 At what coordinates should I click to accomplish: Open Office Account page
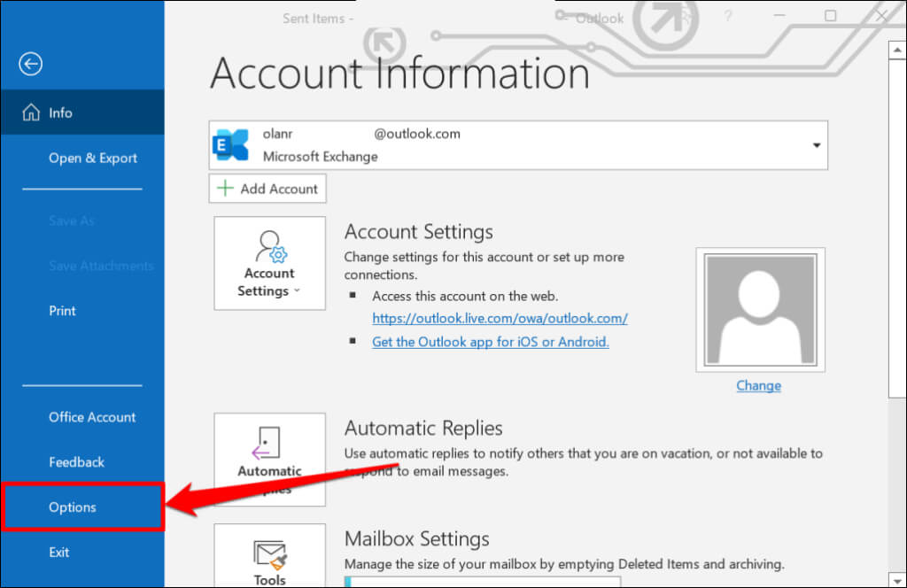coord(92,417)
